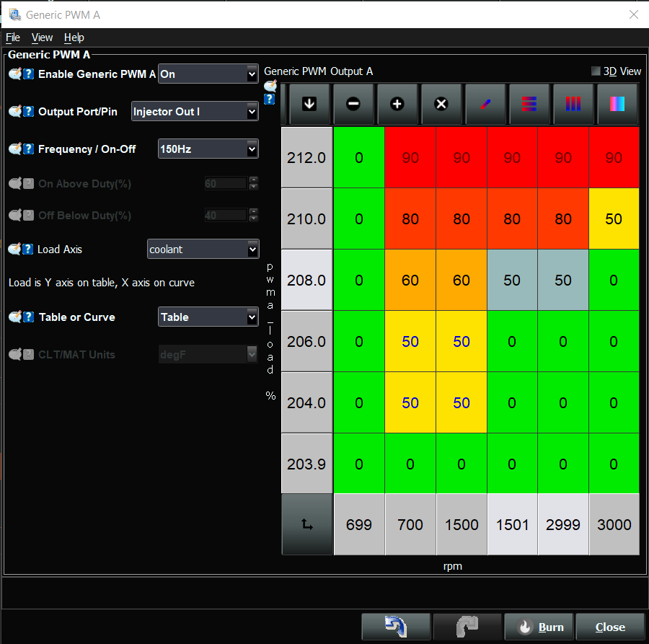Open the Frequency / On-Off dropdown
The image size is (649, 644).
coord(208,149)
